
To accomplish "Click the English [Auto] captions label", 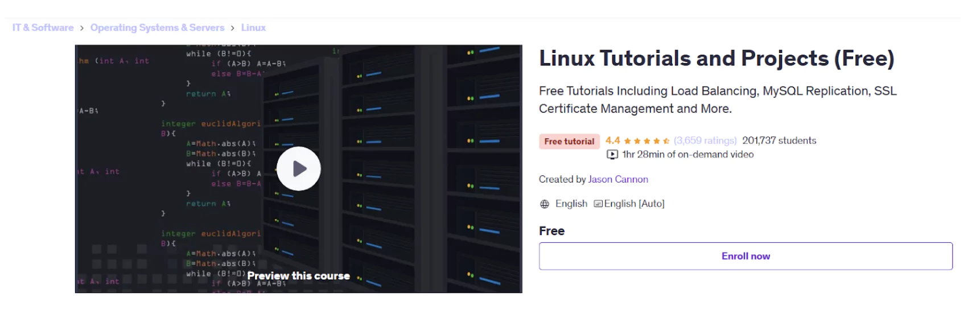I will click(x=634, y=204).
